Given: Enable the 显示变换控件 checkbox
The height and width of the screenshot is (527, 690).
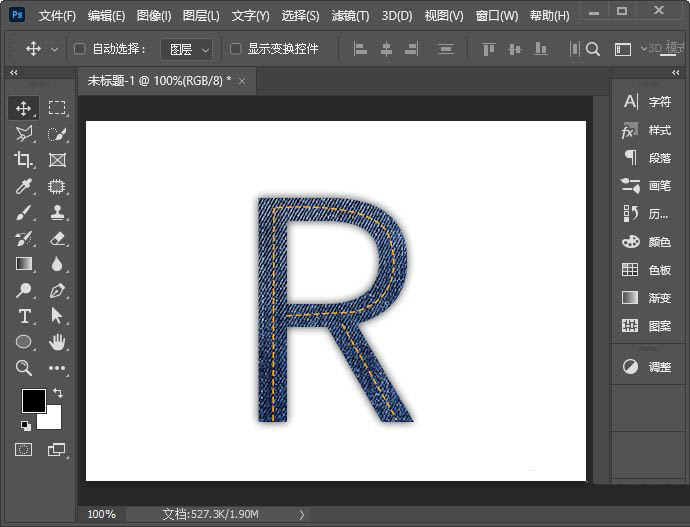Looking at the screenshot, I should click(235, 48).
